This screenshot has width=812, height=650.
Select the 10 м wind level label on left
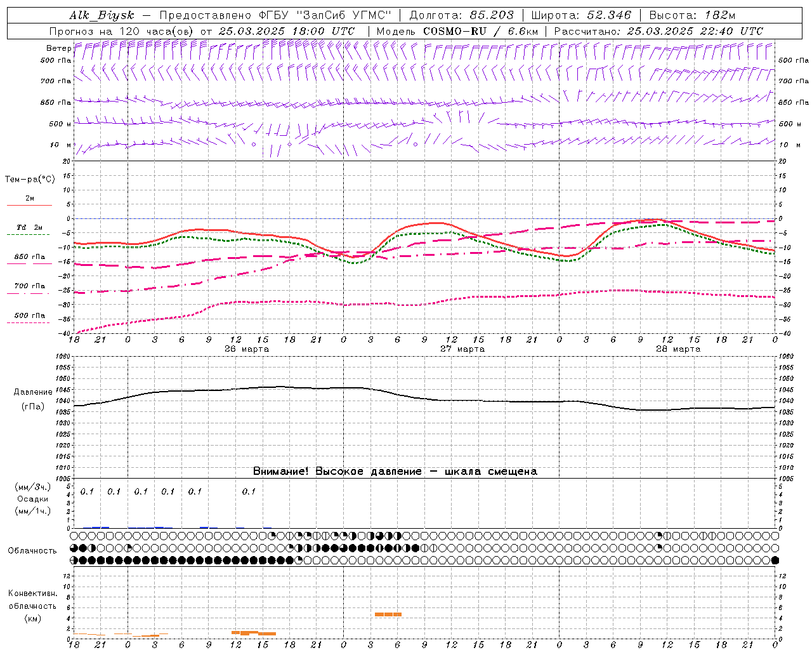61,145
